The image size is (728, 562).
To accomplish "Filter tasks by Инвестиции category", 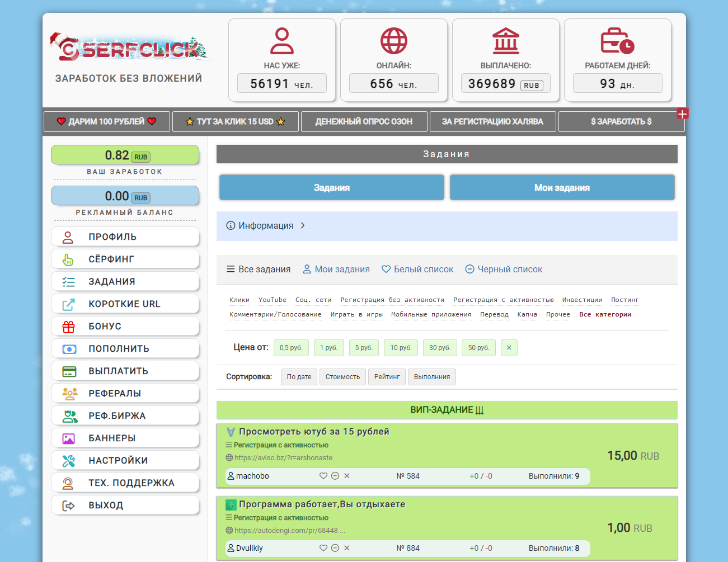I will click(582, 300).
